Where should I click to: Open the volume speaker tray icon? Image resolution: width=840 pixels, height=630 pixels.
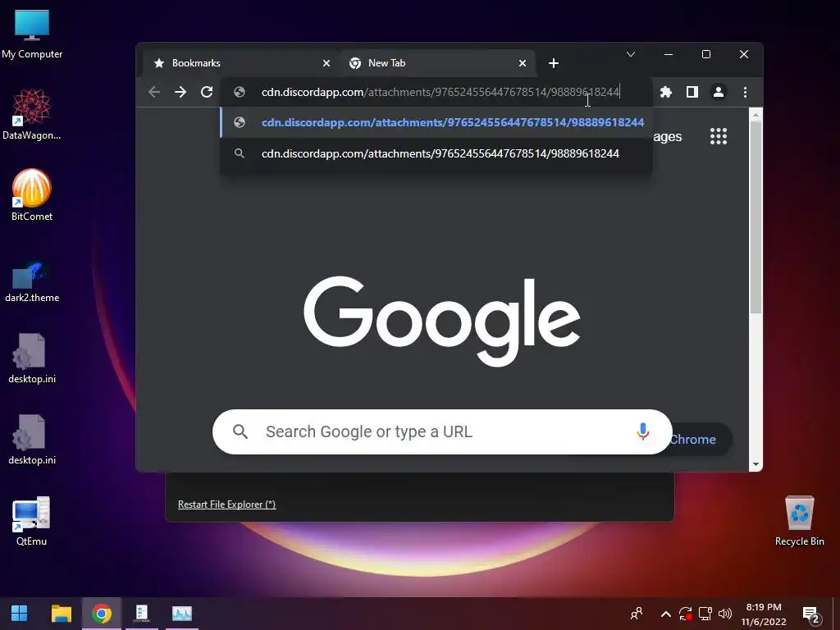tap(725, 614)
